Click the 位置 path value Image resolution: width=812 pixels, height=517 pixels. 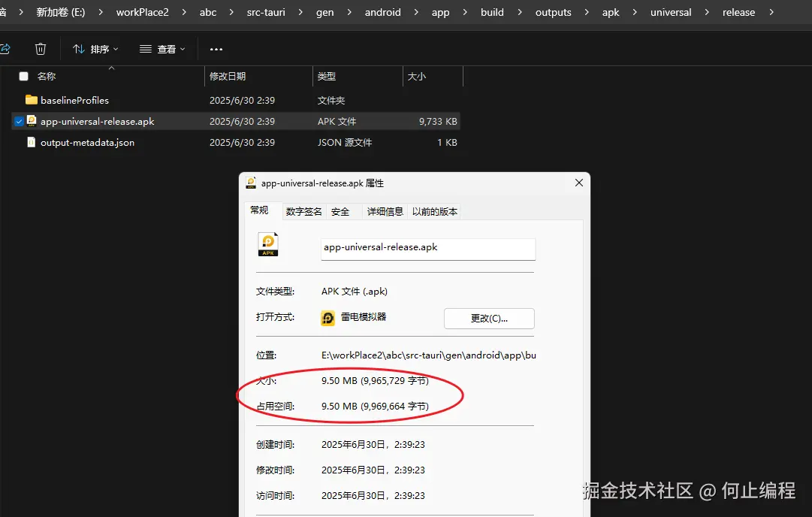tap(428, 355)
